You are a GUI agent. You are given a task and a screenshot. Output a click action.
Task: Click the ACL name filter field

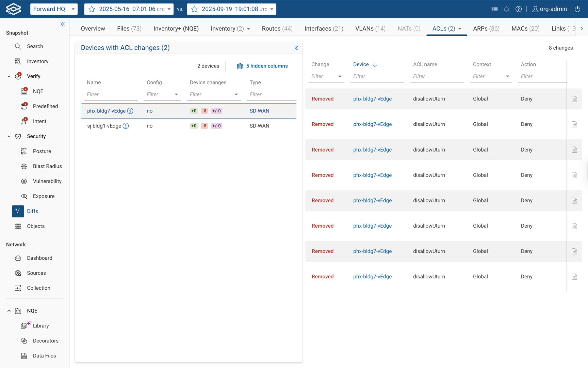[437, 76]
